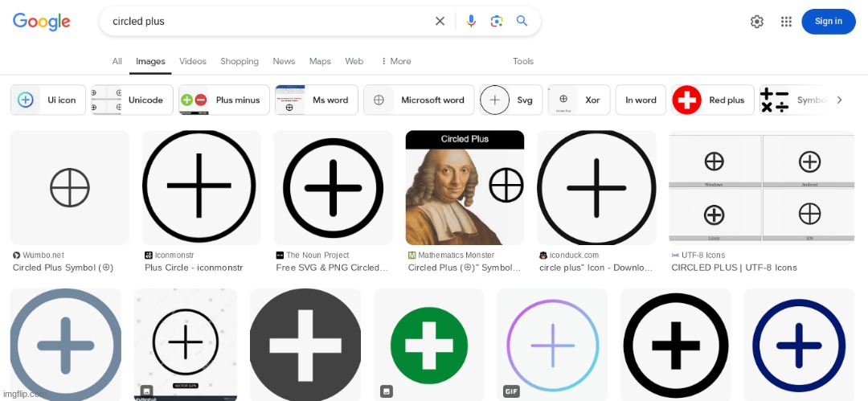Select the 'Plus minus' filter chip
Screen dimensions: 868x401
pos(224,100)
